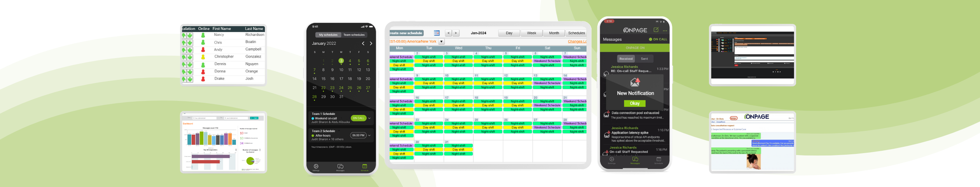Click the escalation up arrow in Nancy's row
Image resolution: width=980 pixels, height=187 pixels.
pyautogui.click(x=184, y=35)
